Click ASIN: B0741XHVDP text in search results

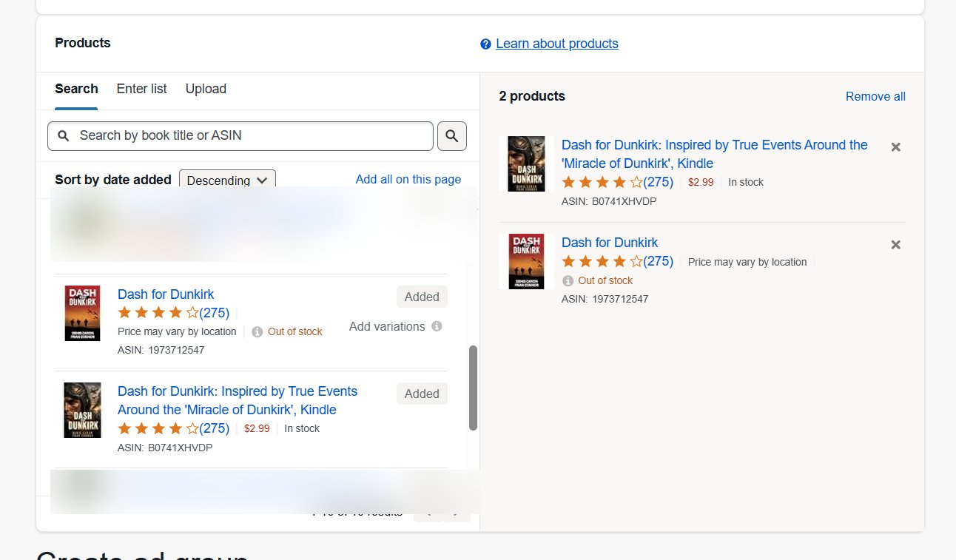(165, 448)
